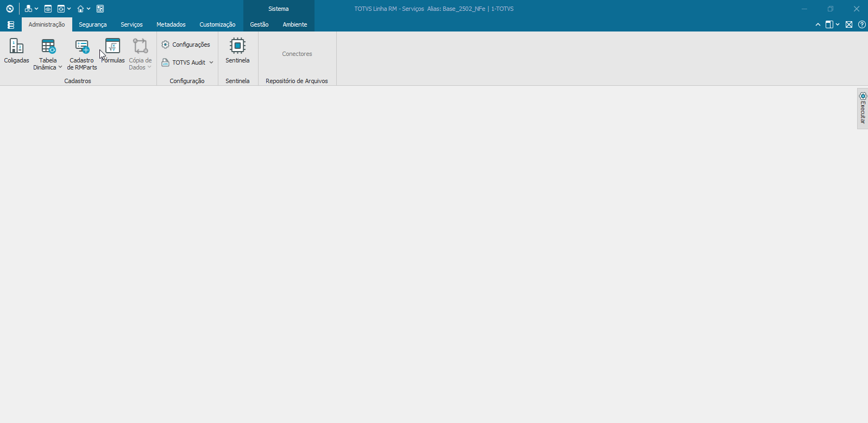The height and width of the screenshot is (423, 868).
Task: Open Coligadas from the ribbon
Action: point(17,51)
